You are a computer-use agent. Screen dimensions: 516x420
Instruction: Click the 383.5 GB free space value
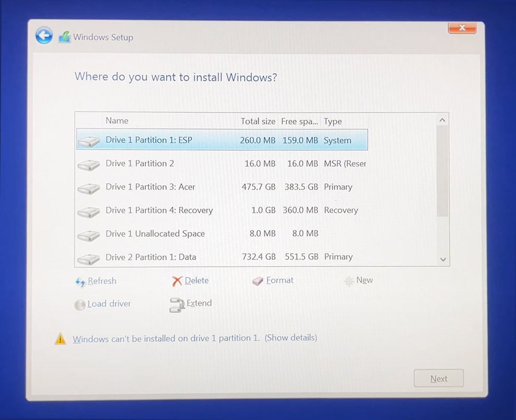(x=301, y=187)
